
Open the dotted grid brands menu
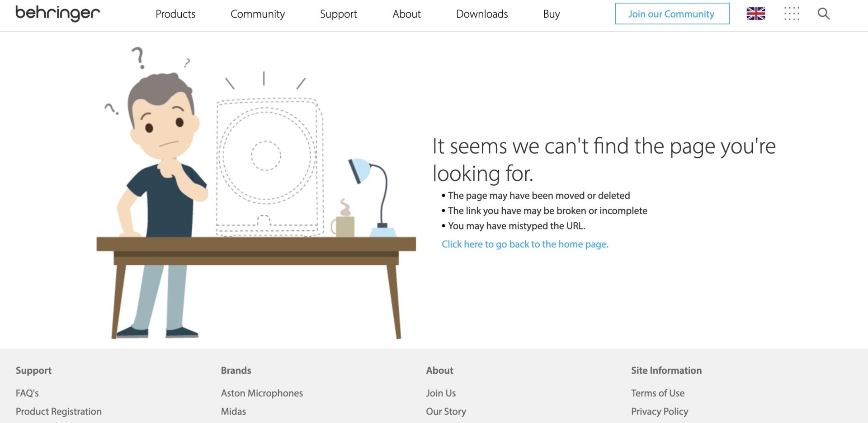pos(791,14)
